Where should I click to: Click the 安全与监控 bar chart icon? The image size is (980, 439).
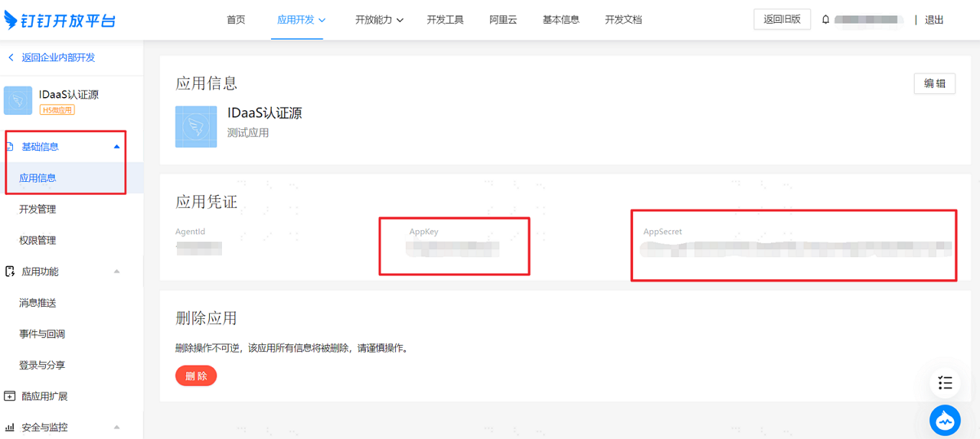coord(10,427)
